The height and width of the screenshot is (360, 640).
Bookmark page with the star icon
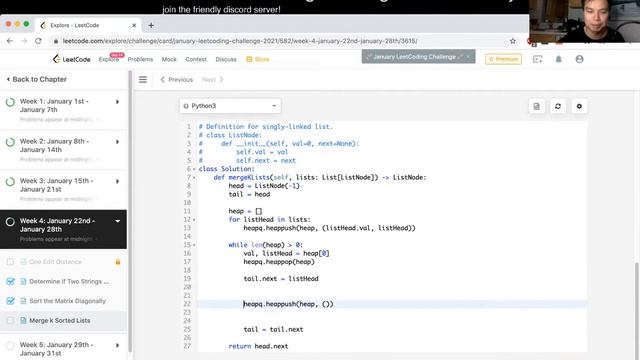(513, 41)
